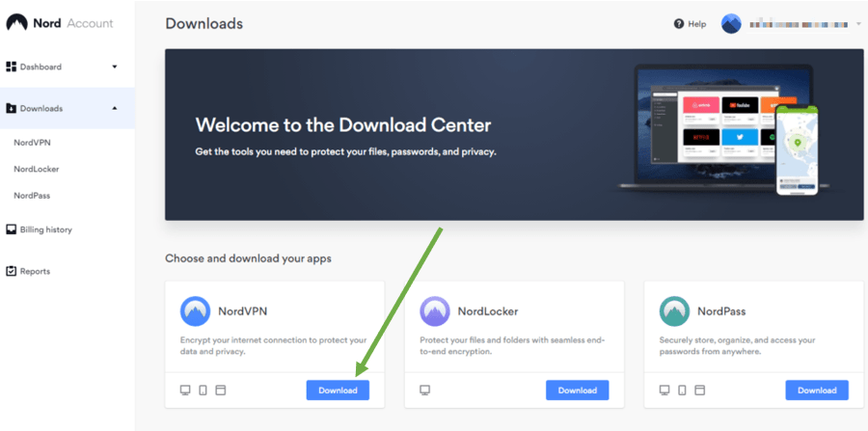Click NordVPN card desktop platform icon
This screenshot has width=868, height=431.
185,391
